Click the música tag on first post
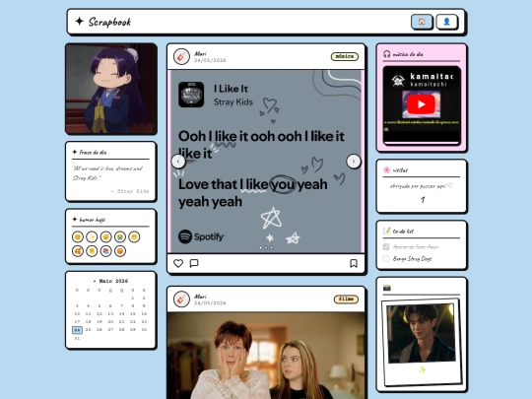This screenshot has height=399, width=532. coord(345,56)
